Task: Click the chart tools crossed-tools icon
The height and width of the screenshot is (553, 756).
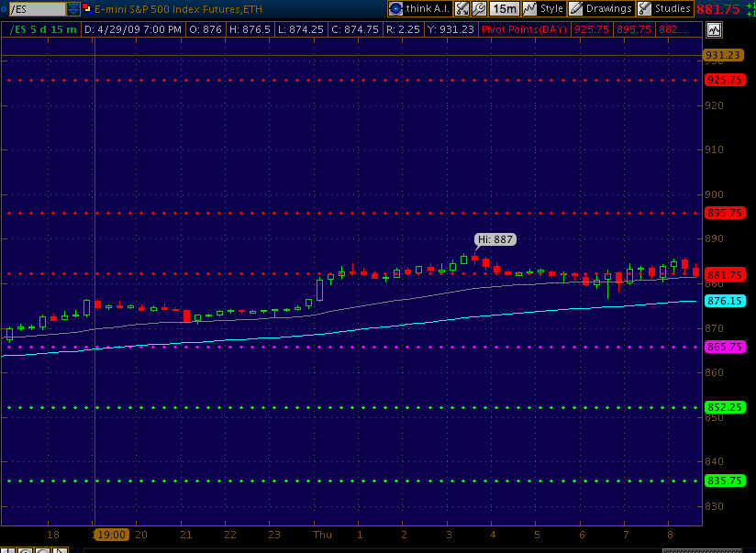Action: [461, 8]
